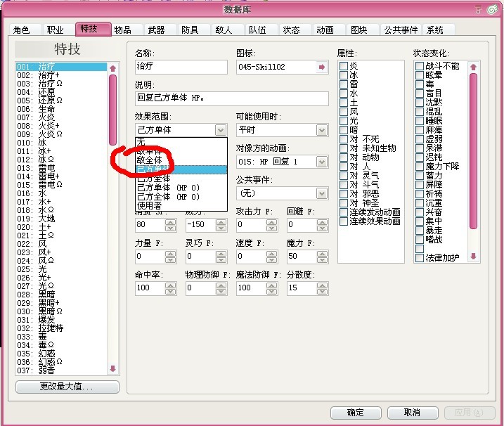Image resolution: width=504 pixels, height=426 pixels.
Task: Check the 毒 state change box
Action: point(419,84)
